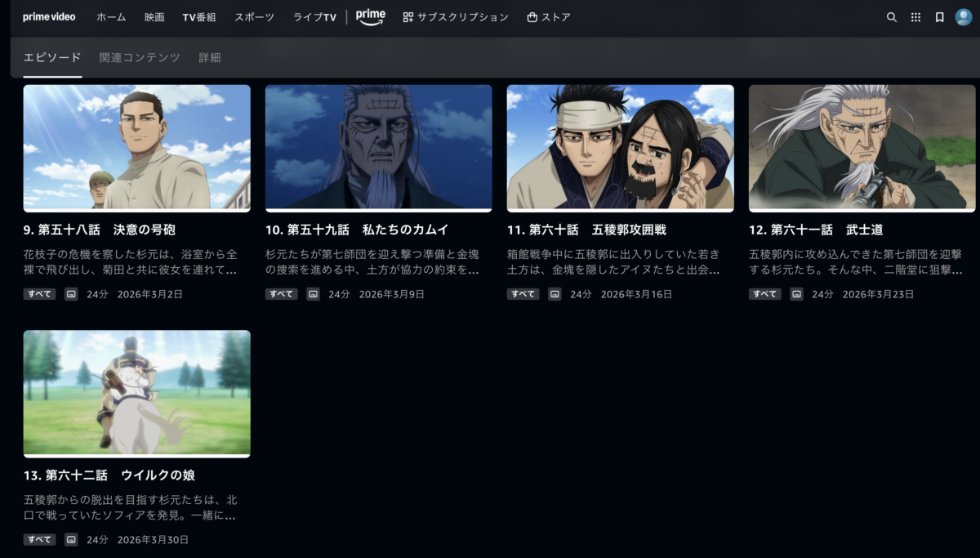Play episode 9 thumbnail 決意の号砲
Image resolution: width=980 pixels, height=558 pixels.
136,148
